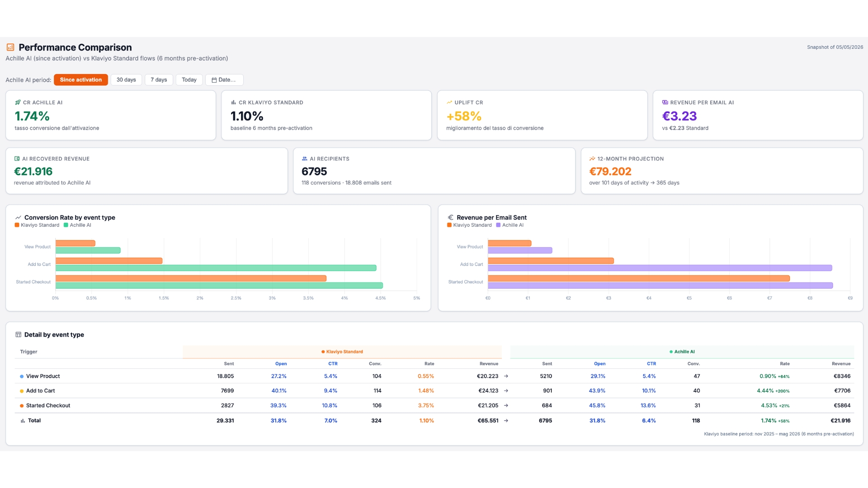This screenshot has height=488, width=868.
Task: Select the Since activation period
Action: click(81, 80)
